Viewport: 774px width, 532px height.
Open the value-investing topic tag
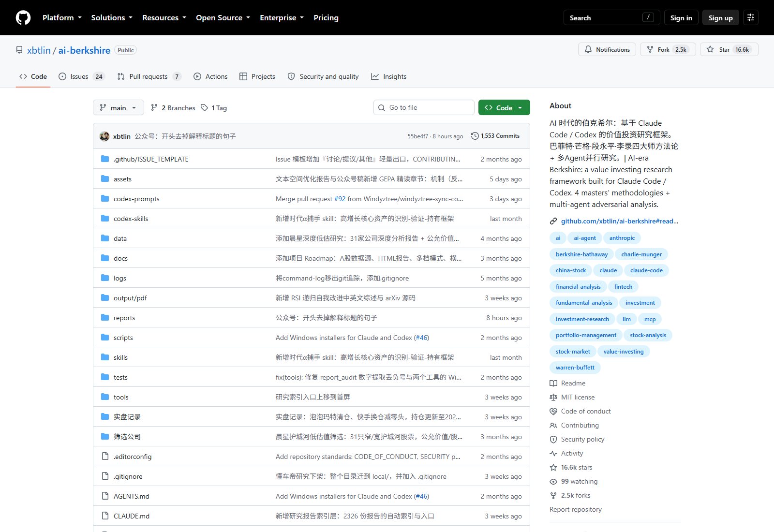click(624, 352)
